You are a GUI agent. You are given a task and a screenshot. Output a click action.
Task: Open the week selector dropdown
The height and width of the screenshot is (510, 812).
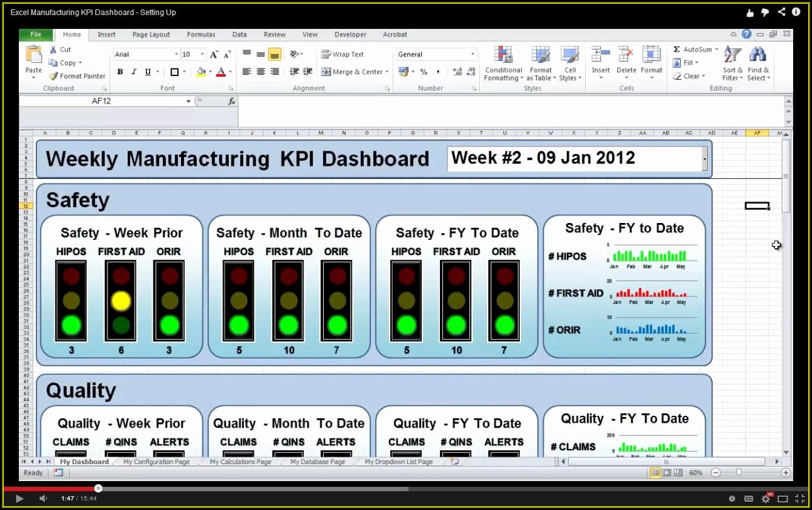[705, 159]
